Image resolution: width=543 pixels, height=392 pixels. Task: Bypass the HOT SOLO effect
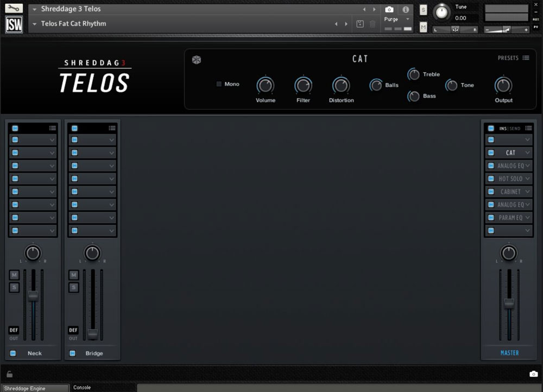491,179
